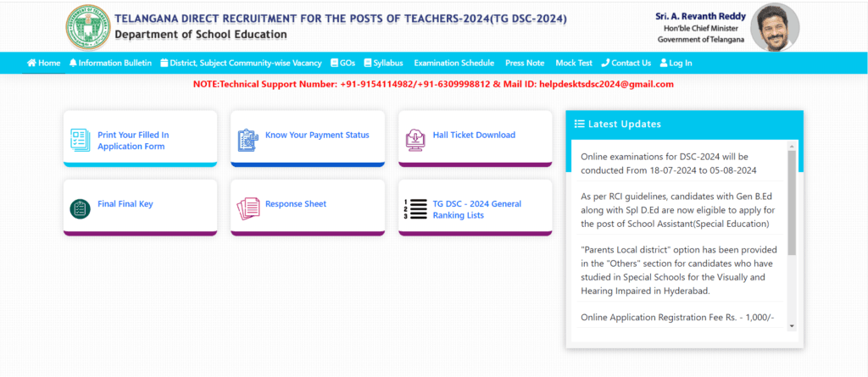868x377 pixels.
Task: Start the Mock Test
Action: click(574, 63)
